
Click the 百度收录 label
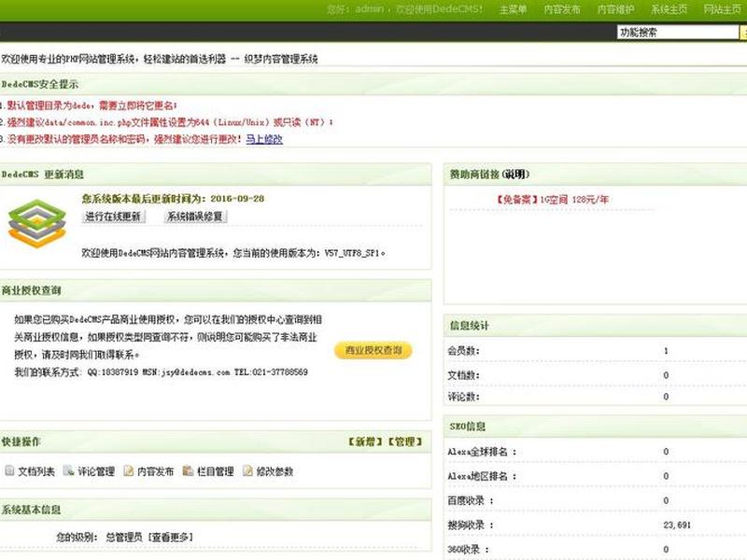471,500
